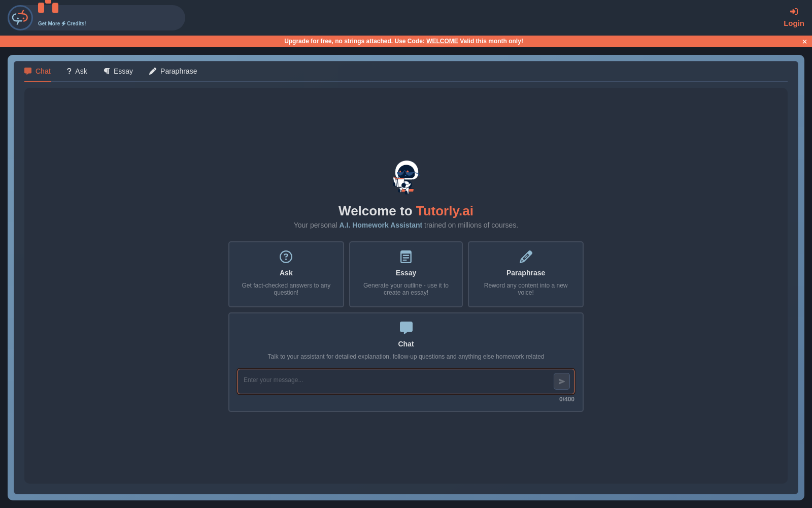Switch to the Essay tab
The width and height of the screenshot is (812, 508).
(118, 71)
